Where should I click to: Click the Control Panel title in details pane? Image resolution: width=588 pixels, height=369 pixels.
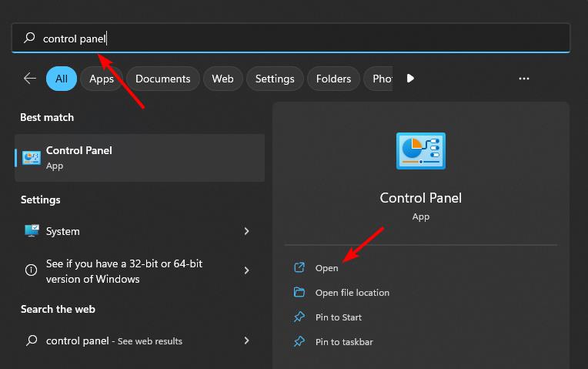click(x=421, y=198)
